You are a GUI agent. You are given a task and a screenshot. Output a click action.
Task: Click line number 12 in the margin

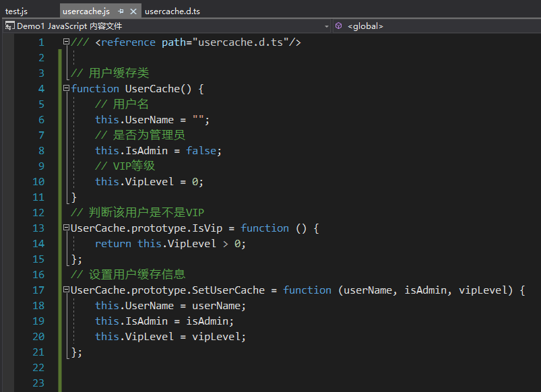coord(38,213)
